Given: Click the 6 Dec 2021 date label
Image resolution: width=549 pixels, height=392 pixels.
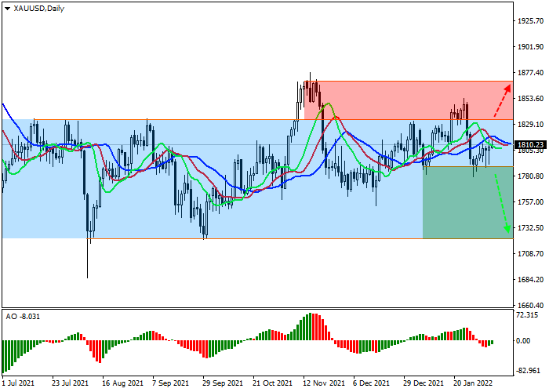Looking at the screenshot, I should 371,383.
